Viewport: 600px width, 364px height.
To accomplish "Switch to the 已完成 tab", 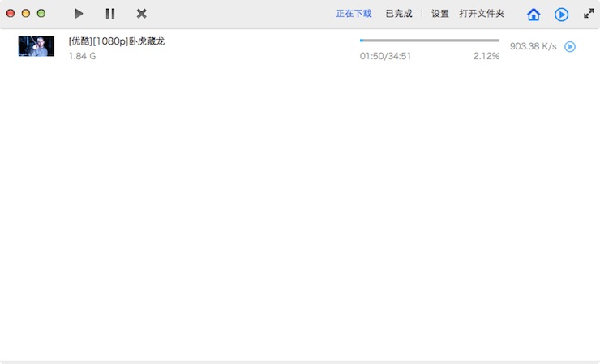I will pos(399,14).
